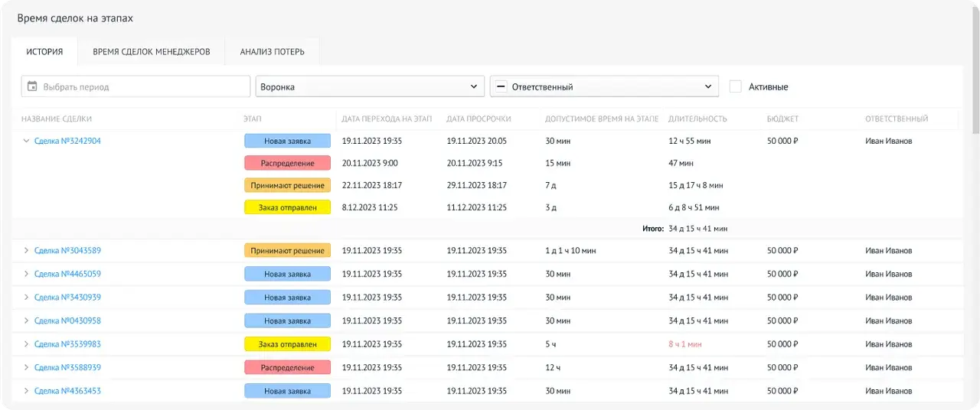Expand the Сделка №0430958 row
Image resolution: width=980 pixels, height=410 pixels.
pos(25,321)
